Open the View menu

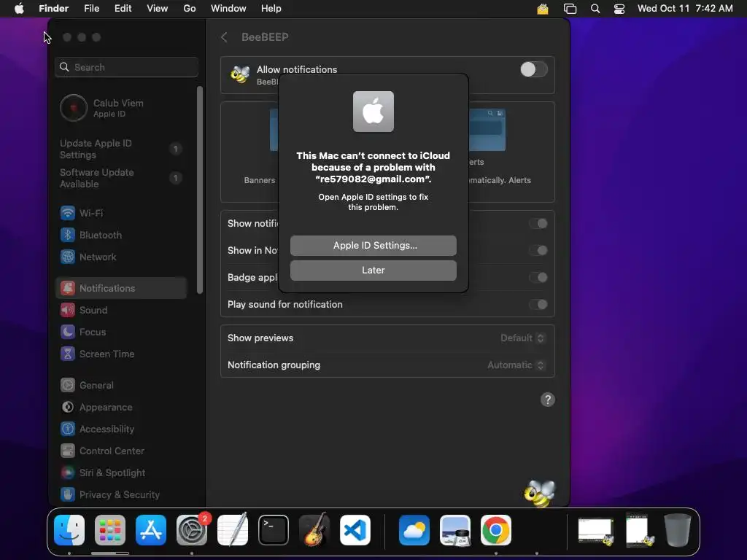[158, 9]
